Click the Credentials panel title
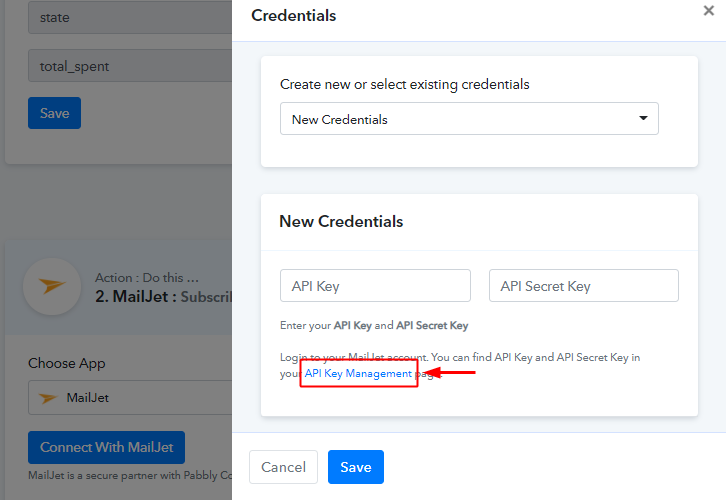The height and width of the screenshot is (500, 726). point(294,15)
